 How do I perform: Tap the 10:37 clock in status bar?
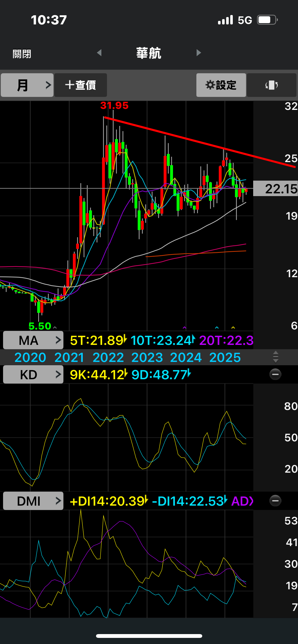pos(49,20)
